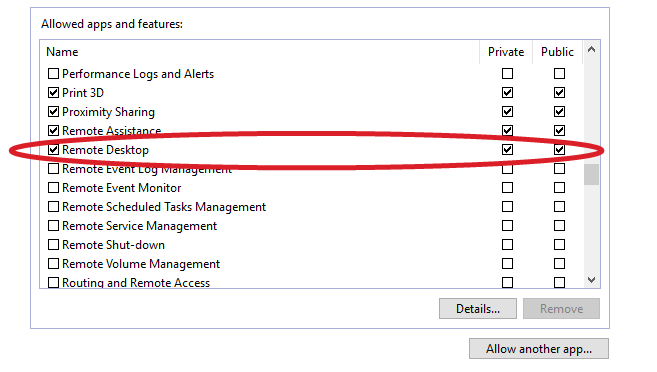Uncheck the Print 3D name checkbox

click(53, 93)
